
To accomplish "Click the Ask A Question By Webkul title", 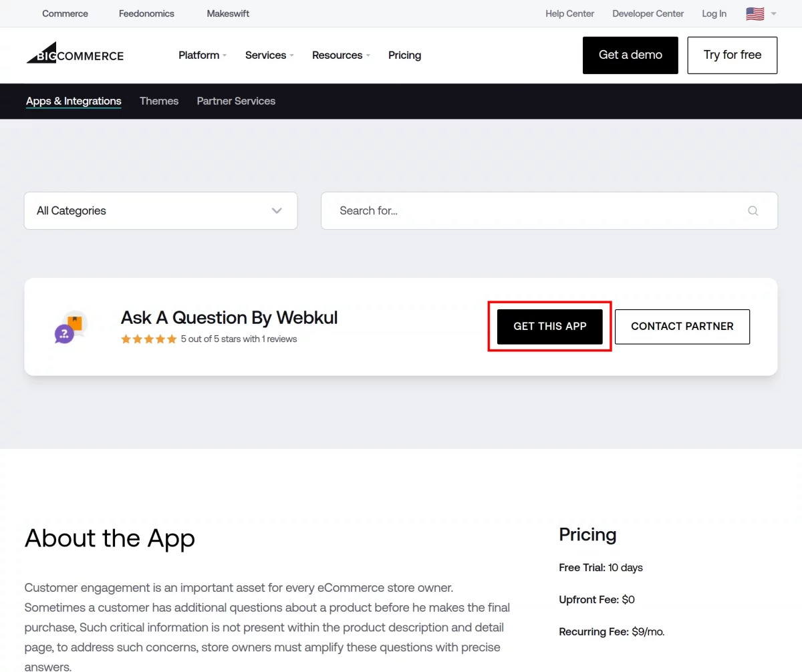I will tap(229, 318).
